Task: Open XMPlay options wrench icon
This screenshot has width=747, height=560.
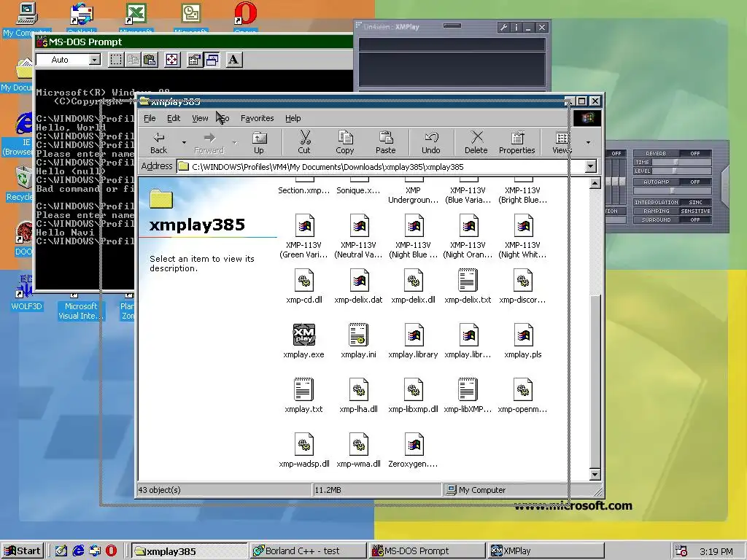Action: pos(503,27)
